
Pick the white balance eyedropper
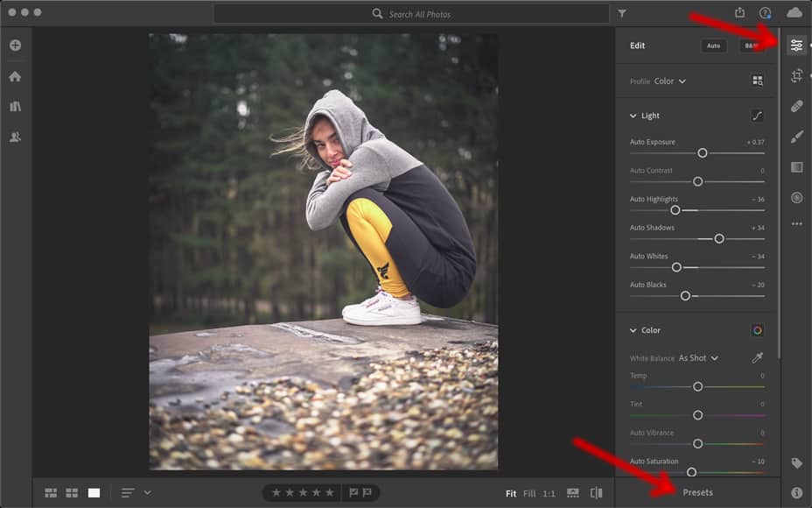point(757,358)
